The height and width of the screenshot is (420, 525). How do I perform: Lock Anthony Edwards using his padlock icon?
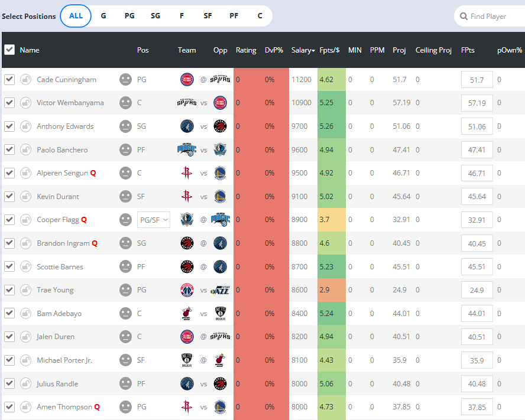coord(25,126)
